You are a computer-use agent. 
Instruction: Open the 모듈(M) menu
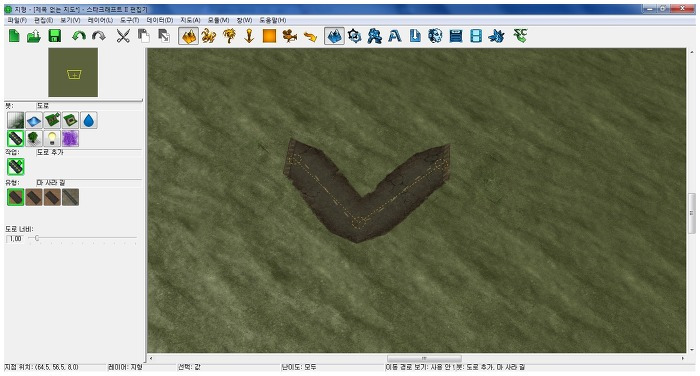click(x=218, y=20)
